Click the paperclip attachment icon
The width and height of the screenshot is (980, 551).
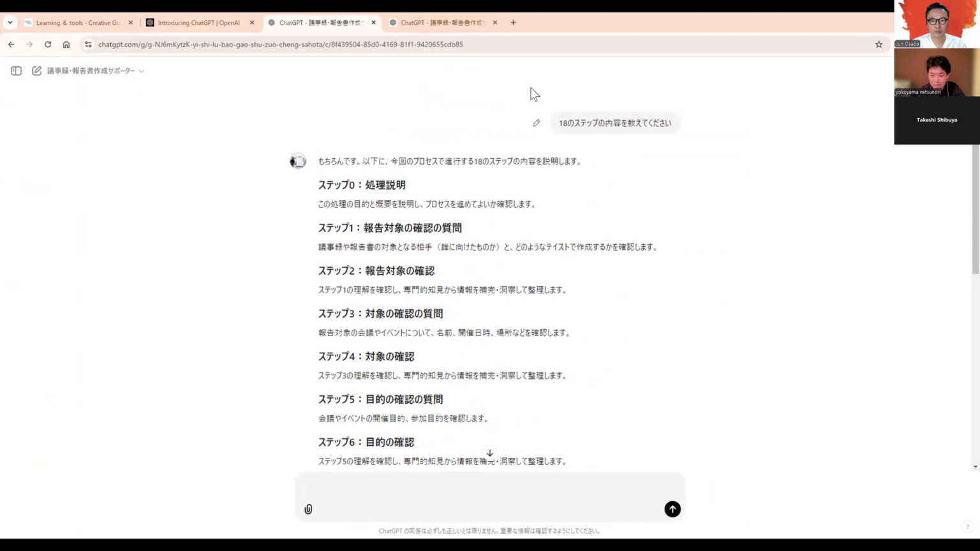pos(308,509)
